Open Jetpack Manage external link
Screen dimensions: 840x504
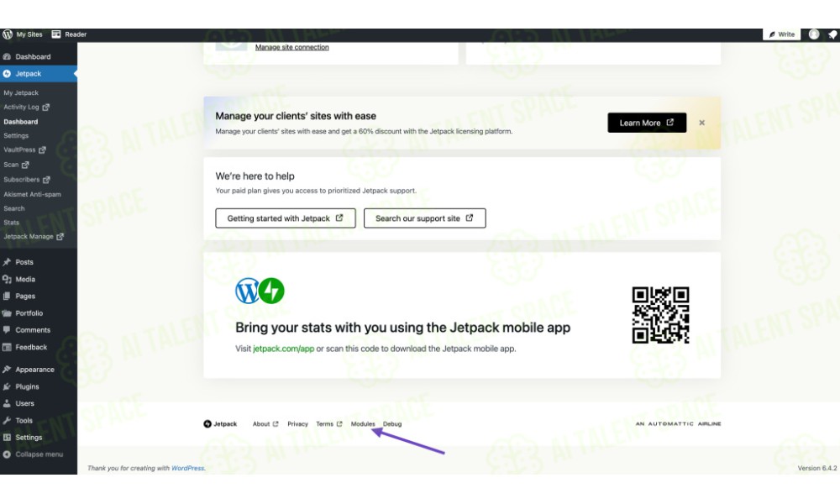(34, 237)
